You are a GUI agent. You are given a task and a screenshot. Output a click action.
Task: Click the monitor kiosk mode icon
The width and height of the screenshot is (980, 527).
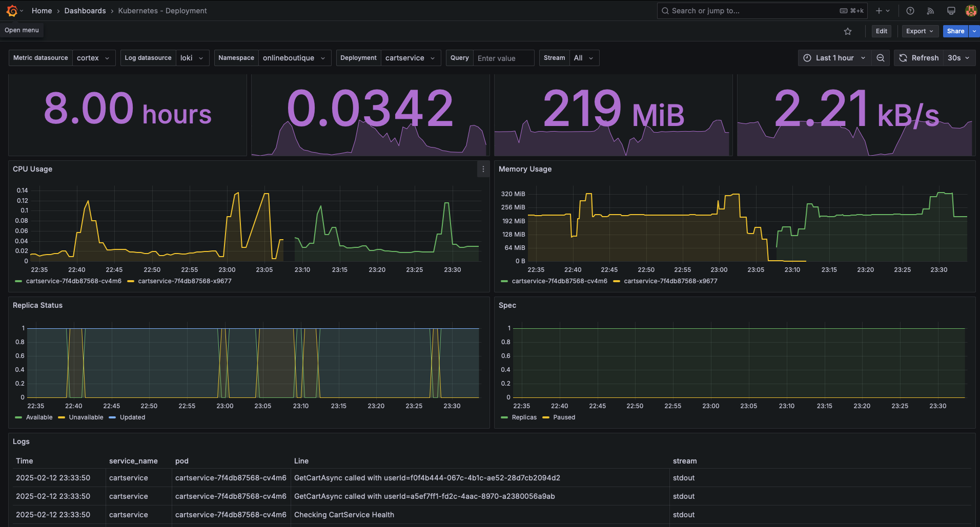click(951, 11)
